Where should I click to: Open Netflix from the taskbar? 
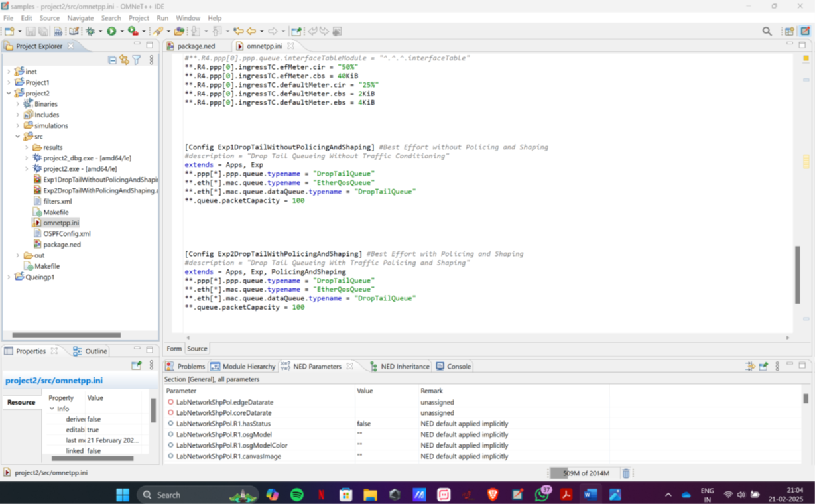[x=321, y=495]
